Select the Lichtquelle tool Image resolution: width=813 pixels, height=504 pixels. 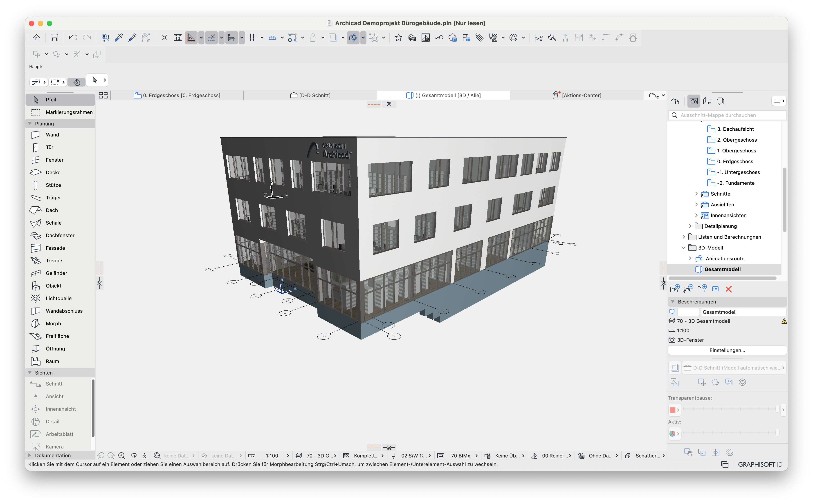60,298
